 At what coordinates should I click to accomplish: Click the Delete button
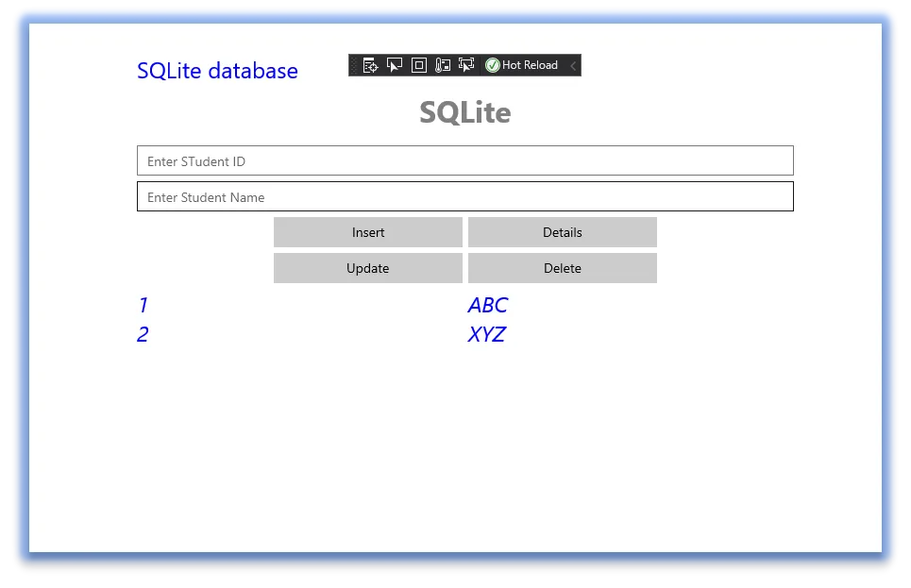563,268
